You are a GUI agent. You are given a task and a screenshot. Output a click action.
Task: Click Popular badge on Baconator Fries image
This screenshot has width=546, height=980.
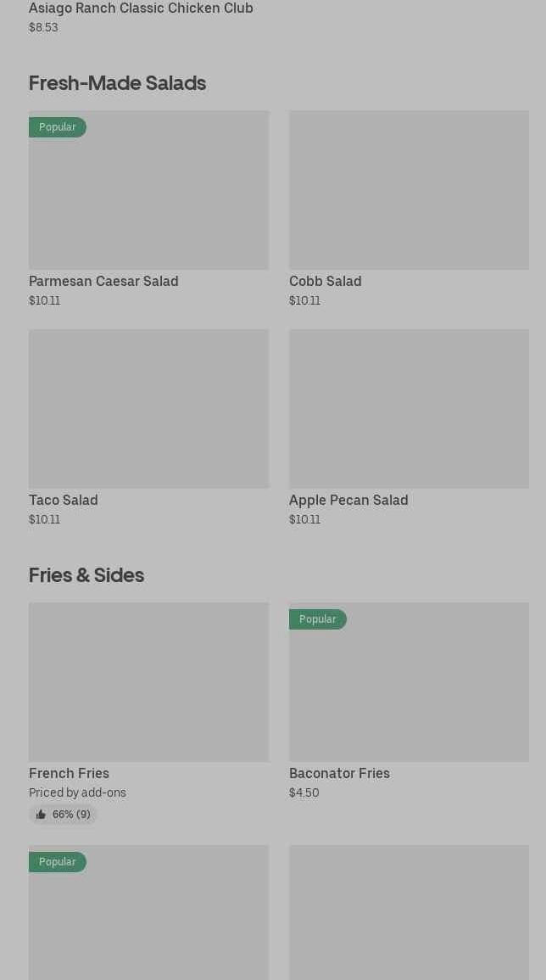click(x=318, y=619)
